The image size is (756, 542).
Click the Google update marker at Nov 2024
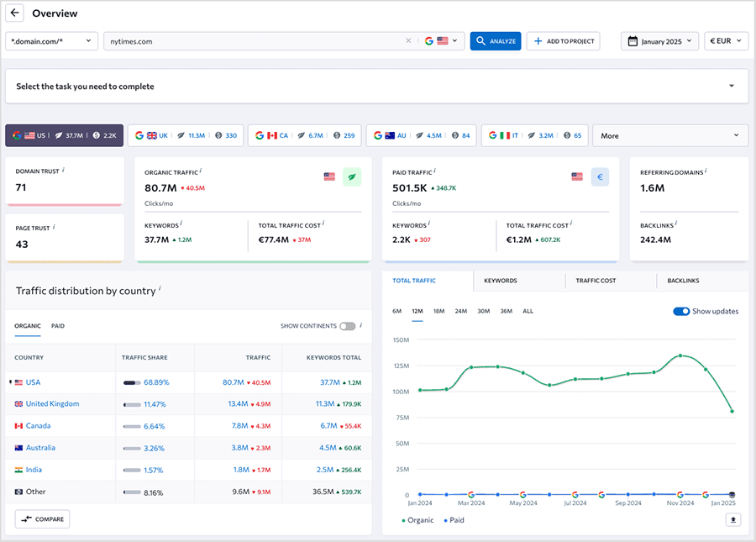[680, 495]
